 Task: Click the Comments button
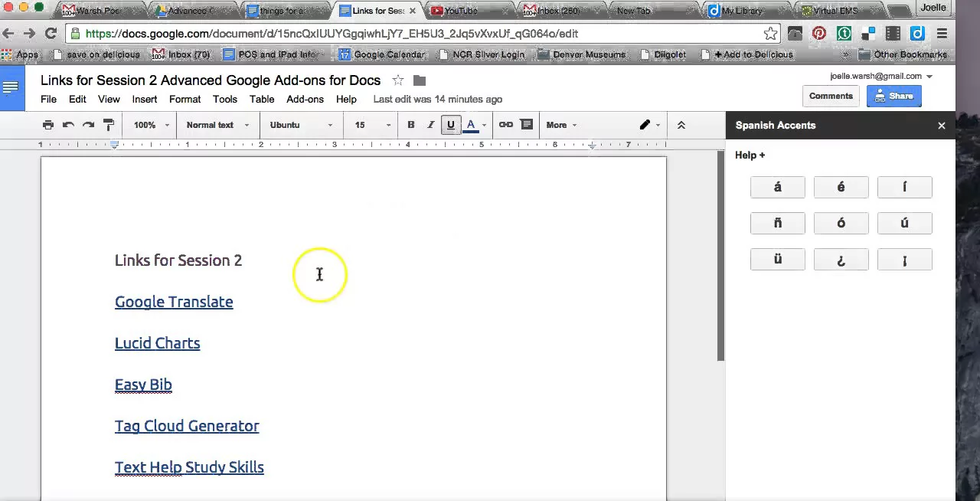(x=831, y=96)
